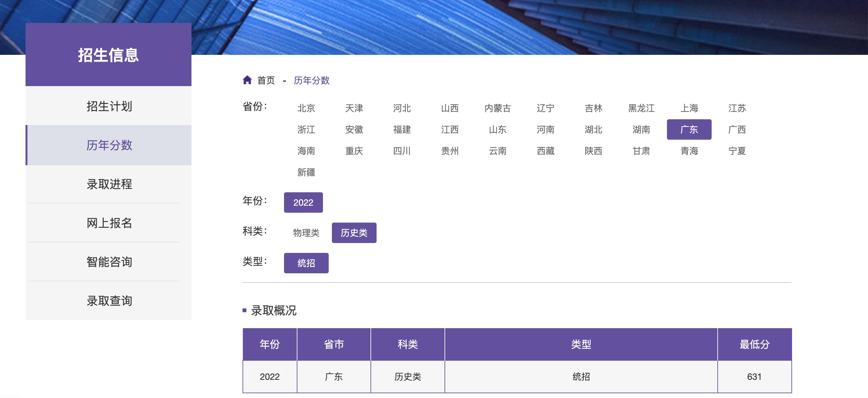Select province 山西

[450, 108]
